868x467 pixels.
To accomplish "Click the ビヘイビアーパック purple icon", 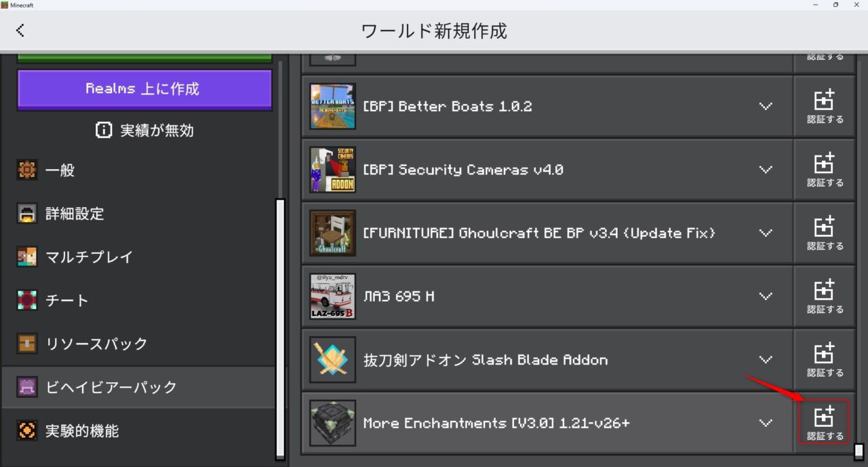I will click(x=27, y=387).
